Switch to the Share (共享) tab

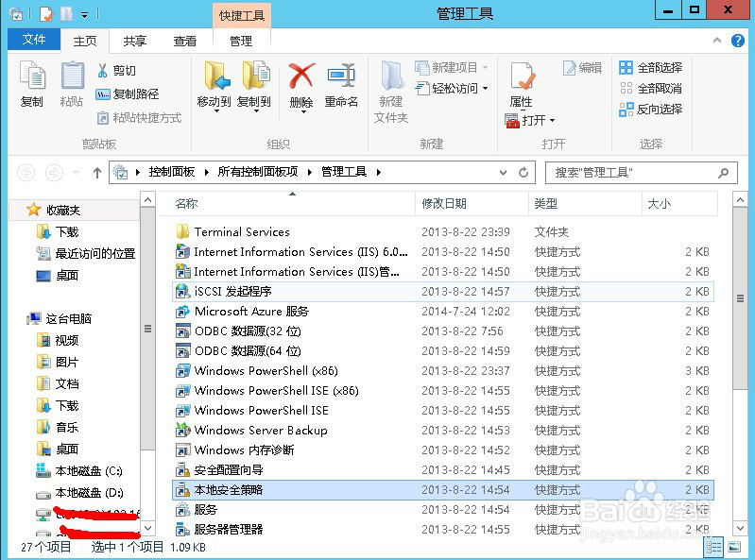[x=134, y=41]
